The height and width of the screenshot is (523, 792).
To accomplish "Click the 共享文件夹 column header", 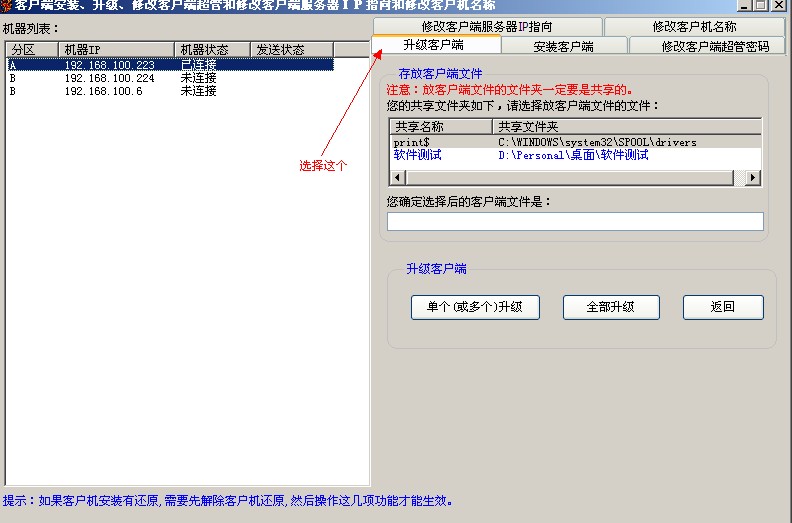I will tap(626, 126).
